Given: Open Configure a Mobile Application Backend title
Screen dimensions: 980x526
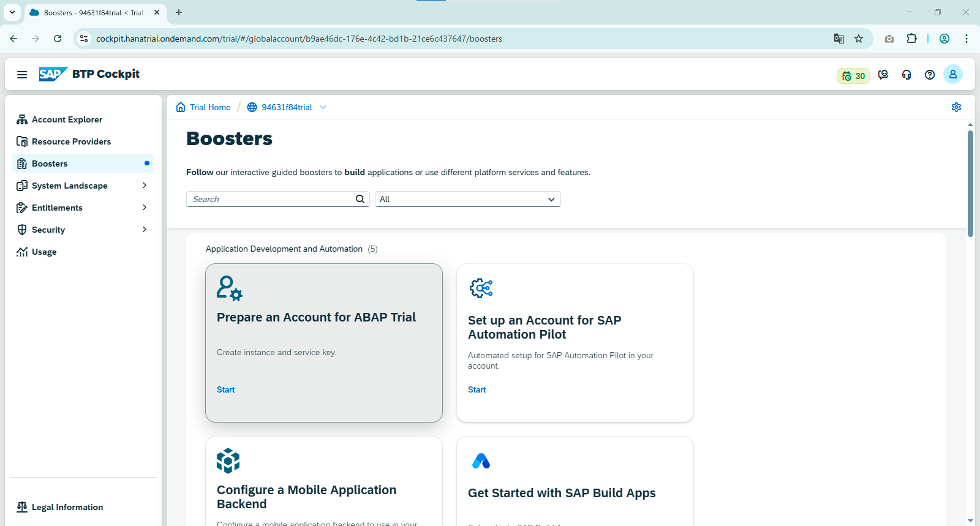Looking at the screenshot, I should pyautogui.click(x=306, y=497).
